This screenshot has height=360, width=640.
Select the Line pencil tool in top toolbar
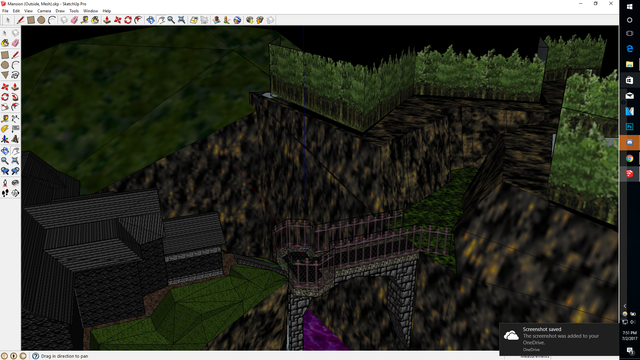pyautogui.click(x=20, y=20)
